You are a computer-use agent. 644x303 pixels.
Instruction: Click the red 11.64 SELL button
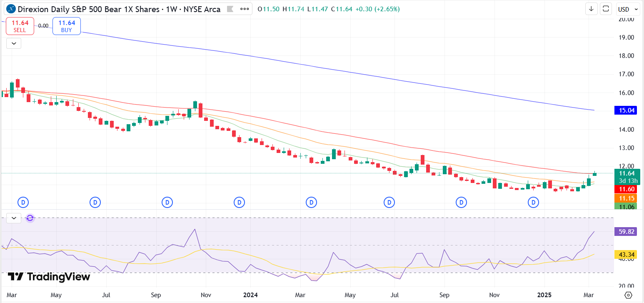[20, 26]
